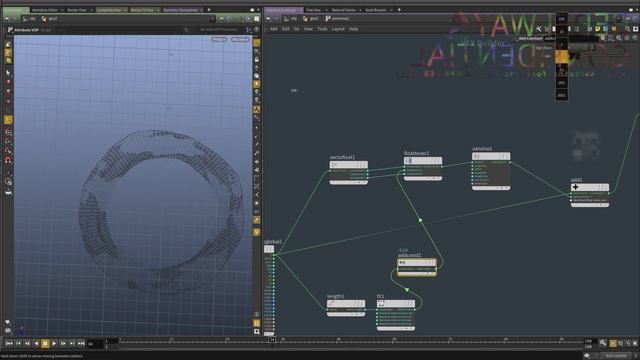Step back one frame in playbar

point(27,344)
